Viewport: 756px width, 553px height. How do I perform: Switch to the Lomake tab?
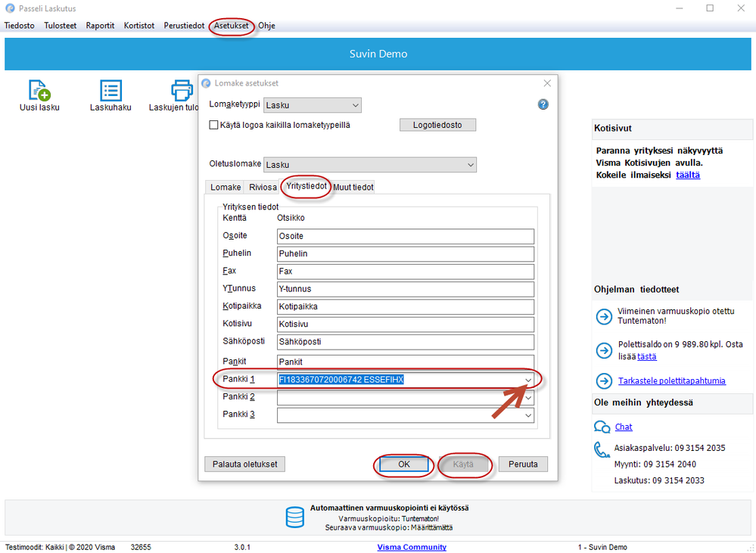[x=226, y=187]
